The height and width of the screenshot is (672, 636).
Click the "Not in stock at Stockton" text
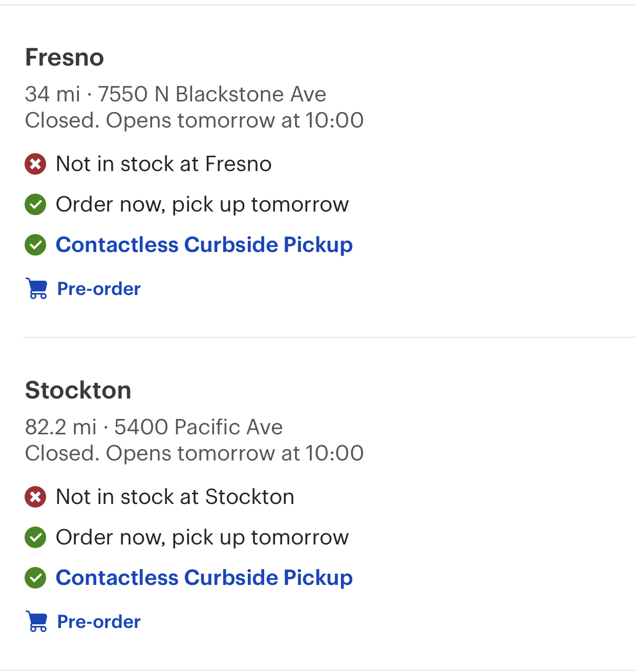175,497
